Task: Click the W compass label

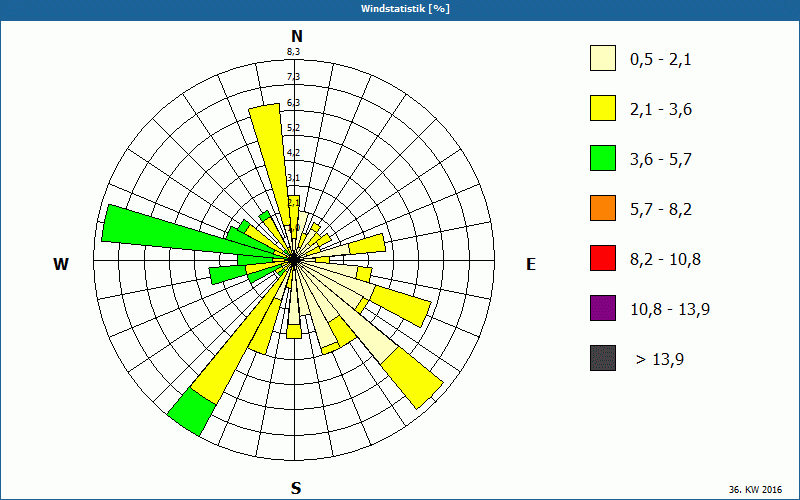Action: pyautogui.click(x=61, y=264)
